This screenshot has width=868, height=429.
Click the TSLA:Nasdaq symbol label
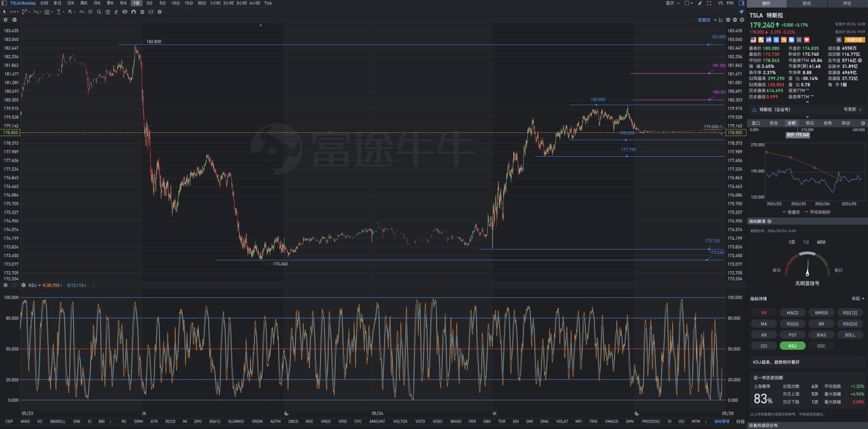click(x=23, y=3)
